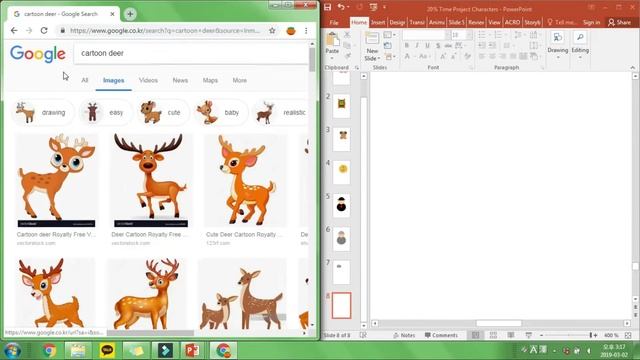Filter images by 'drawing' chip
Image resolution: width=640 pixels, height=360 pixels.
tap(43, 112)
